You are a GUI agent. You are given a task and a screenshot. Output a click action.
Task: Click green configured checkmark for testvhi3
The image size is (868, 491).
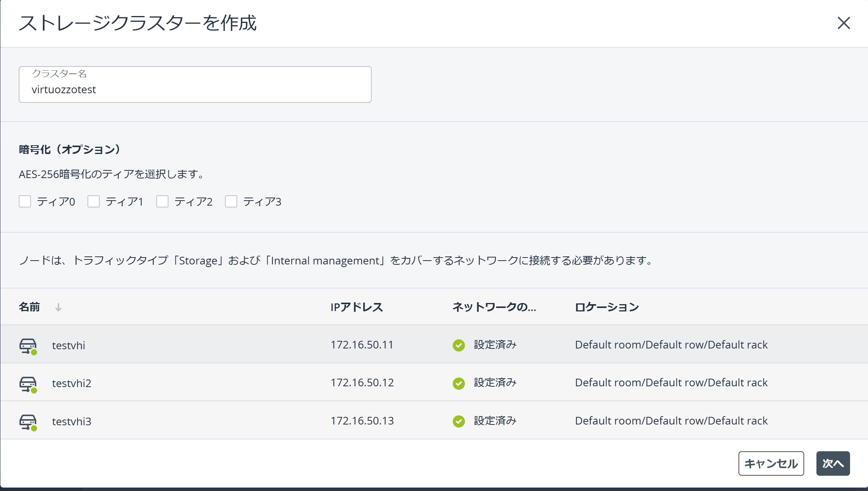[x=458, y=421]
